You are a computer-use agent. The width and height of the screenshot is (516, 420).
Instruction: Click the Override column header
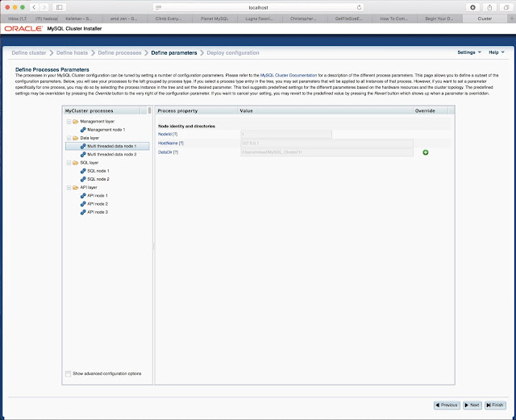pos(431,111)
